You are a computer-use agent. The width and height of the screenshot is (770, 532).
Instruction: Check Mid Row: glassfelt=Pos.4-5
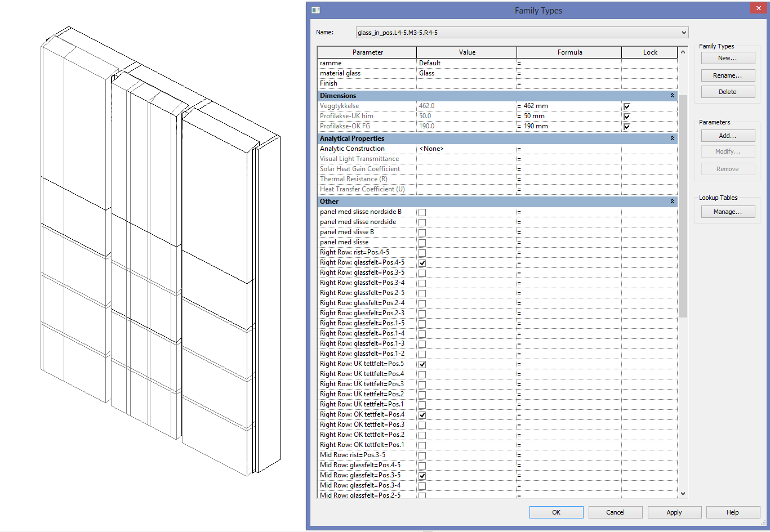tap(422, 466)
